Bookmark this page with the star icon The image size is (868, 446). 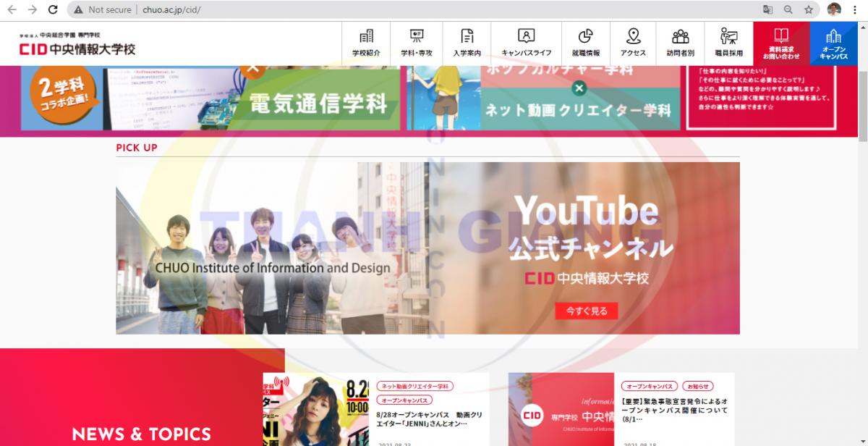[x=808, y=10]
